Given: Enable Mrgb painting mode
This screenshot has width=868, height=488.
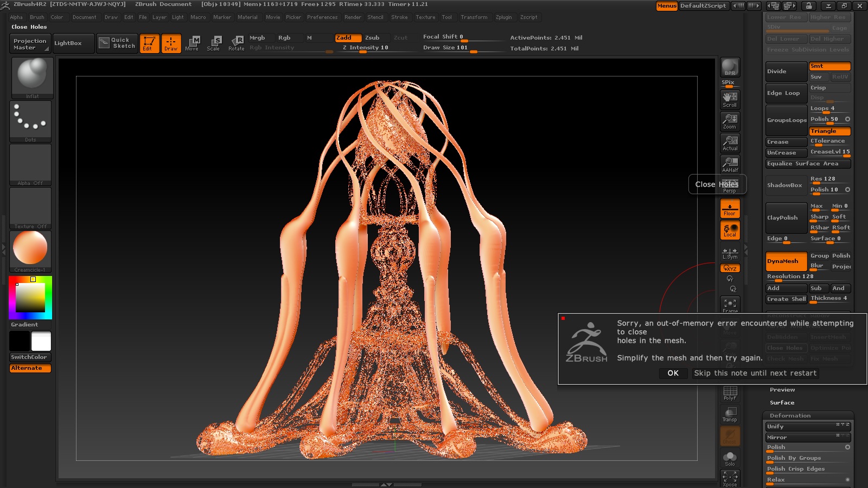Looking at the screenshot, I should click(x=261, y=38).
